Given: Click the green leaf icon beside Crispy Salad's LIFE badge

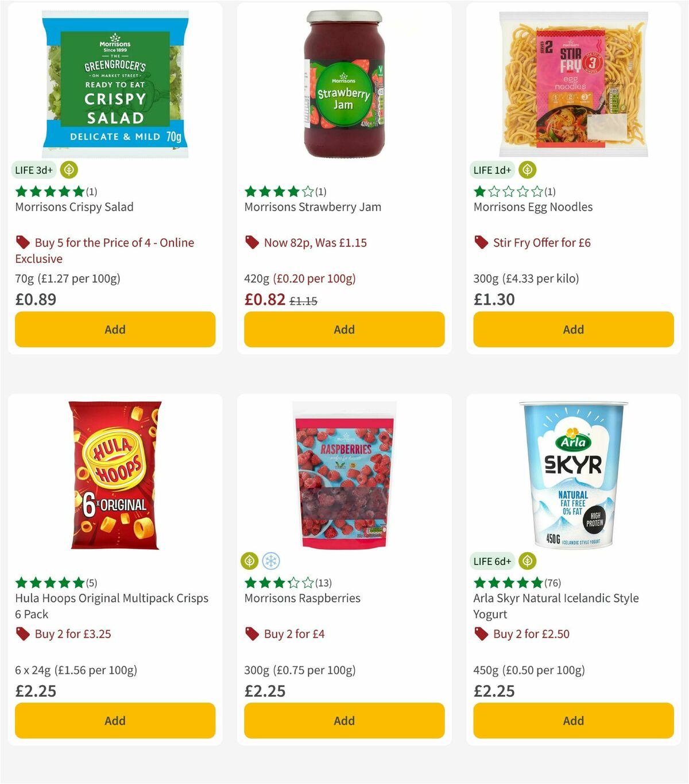Looking at the screenshot, I should coord(68,170).
